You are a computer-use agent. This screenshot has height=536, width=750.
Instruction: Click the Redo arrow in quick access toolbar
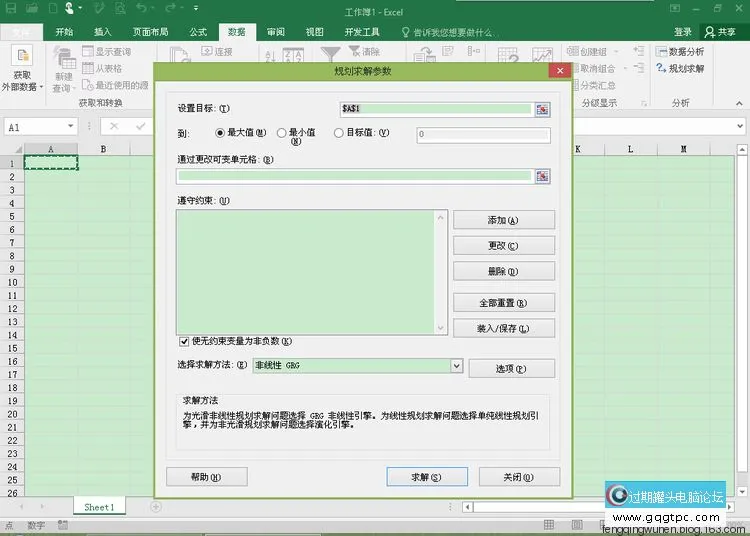170,8
